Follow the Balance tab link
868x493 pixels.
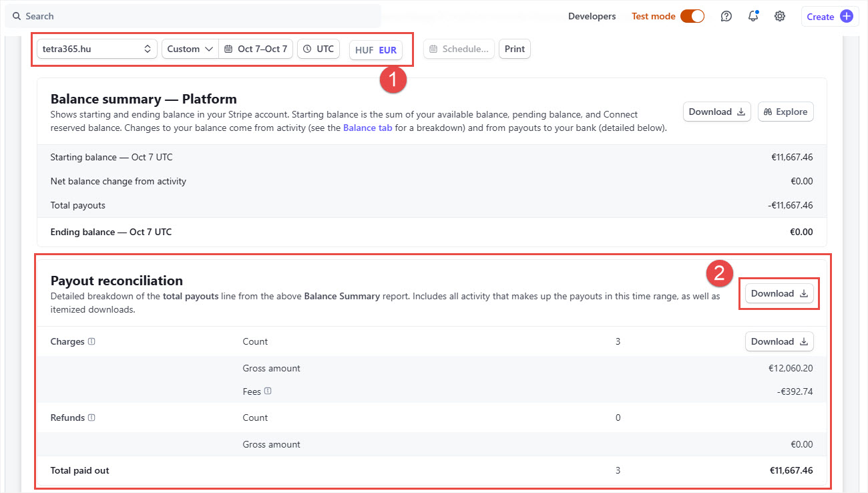367,128
